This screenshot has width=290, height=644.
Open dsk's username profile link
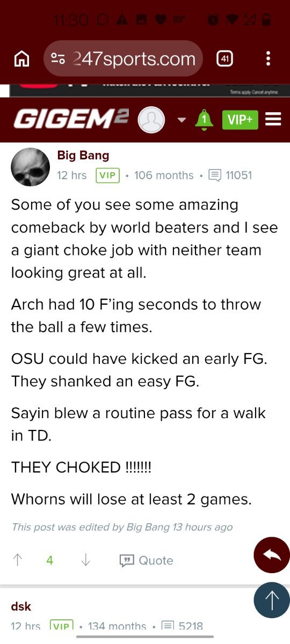click(21, 606)
